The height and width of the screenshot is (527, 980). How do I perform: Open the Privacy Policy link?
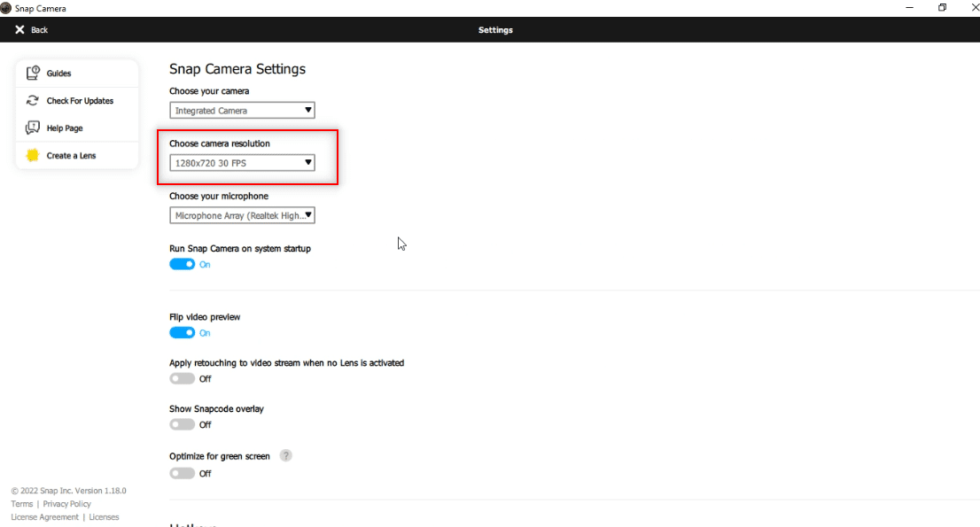point(66,504)
